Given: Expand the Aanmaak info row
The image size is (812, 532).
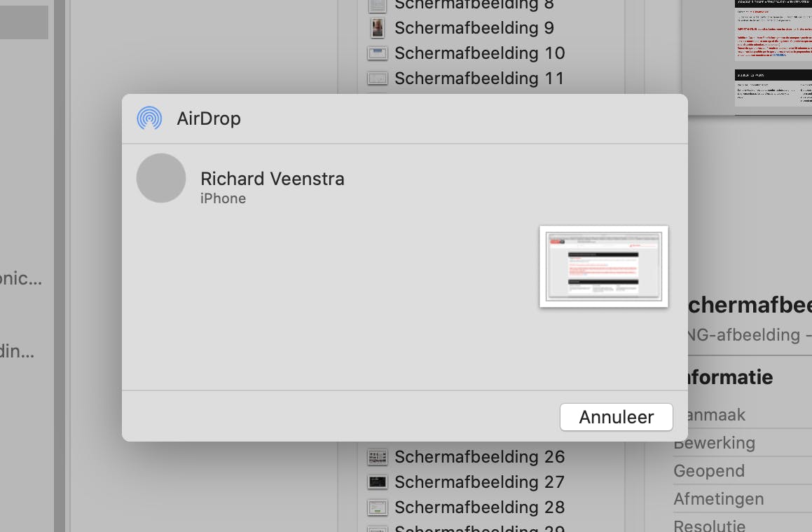Looking at the screenshot, I should pos(709,414).
